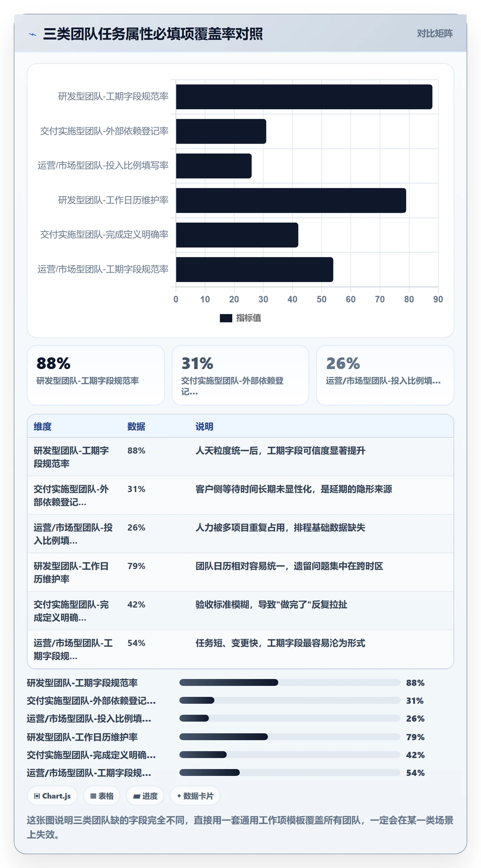This screenshot has height=868, width=481.
Task: Open the 26% data card
Action: tap(385, 375)
